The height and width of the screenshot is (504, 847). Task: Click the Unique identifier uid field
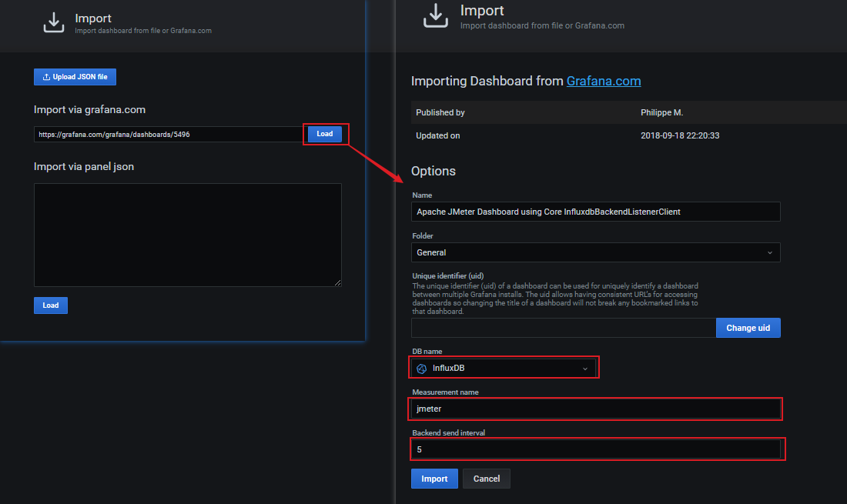564,328
